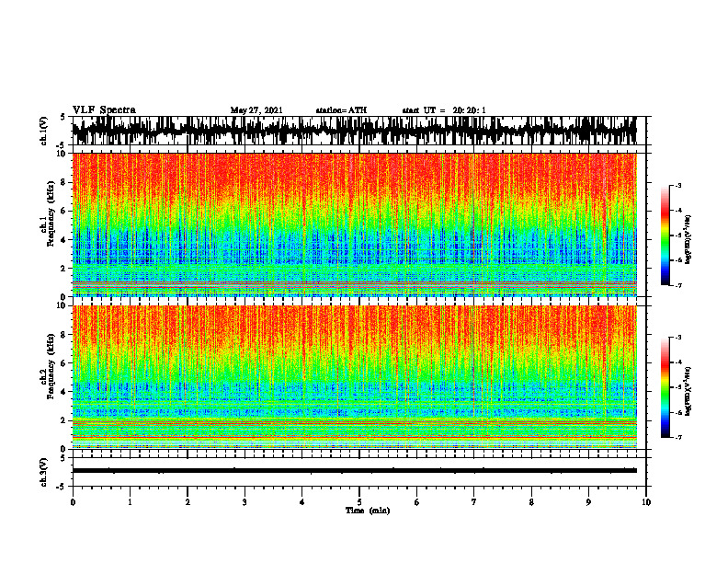The height and width of the screenshot is (563, 728).
Task: Click the ch.1 color scale unit label
Action: [x=688, y=240]
